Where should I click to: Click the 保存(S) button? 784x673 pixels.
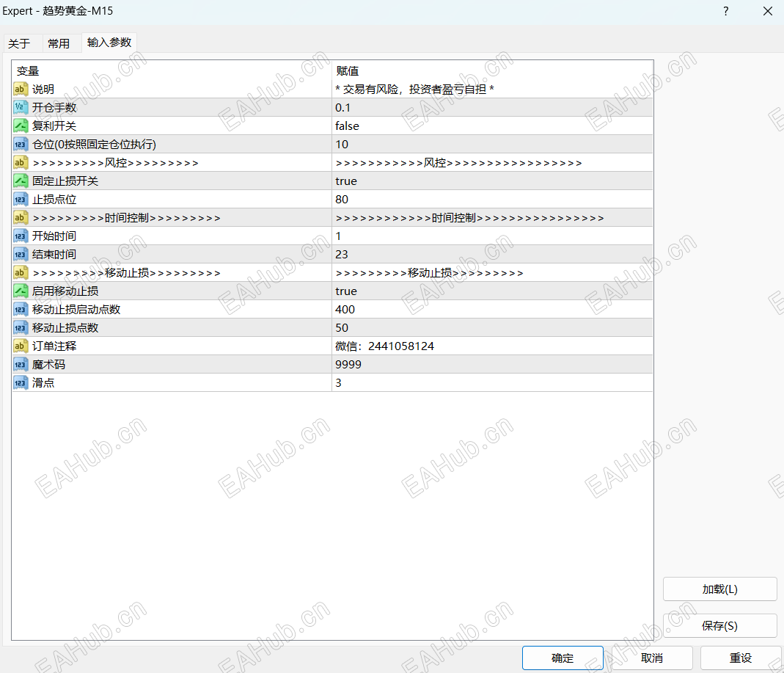[720, 625]
